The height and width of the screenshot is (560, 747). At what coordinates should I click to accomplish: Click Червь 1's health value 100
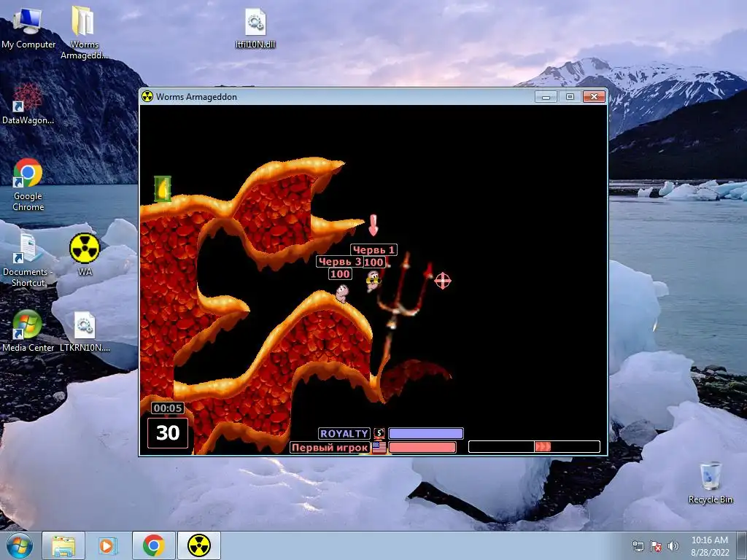[374, 262]
